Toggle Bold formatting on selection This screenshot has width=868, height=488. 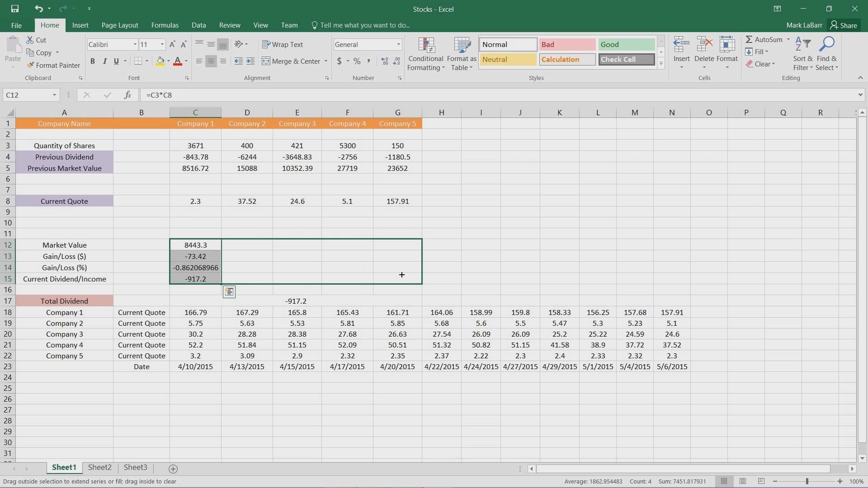click(x=92, y=61)
